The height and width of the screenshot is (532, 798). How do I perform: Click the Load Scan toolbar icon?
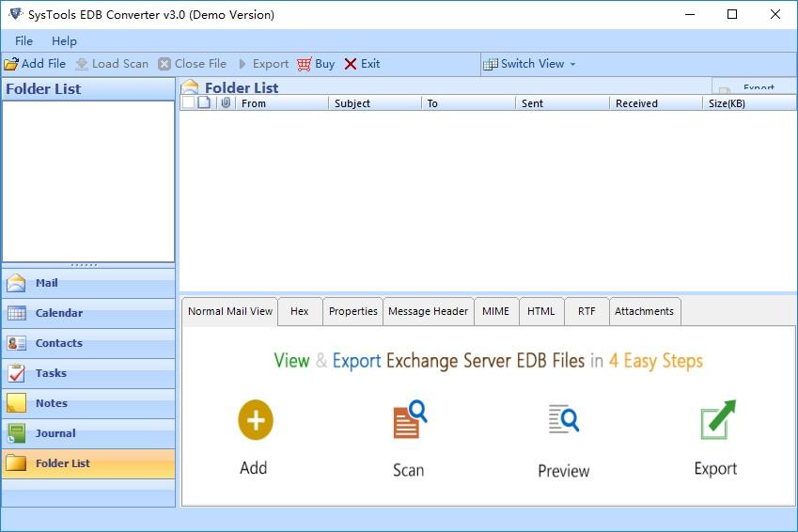tap(82, 64)
